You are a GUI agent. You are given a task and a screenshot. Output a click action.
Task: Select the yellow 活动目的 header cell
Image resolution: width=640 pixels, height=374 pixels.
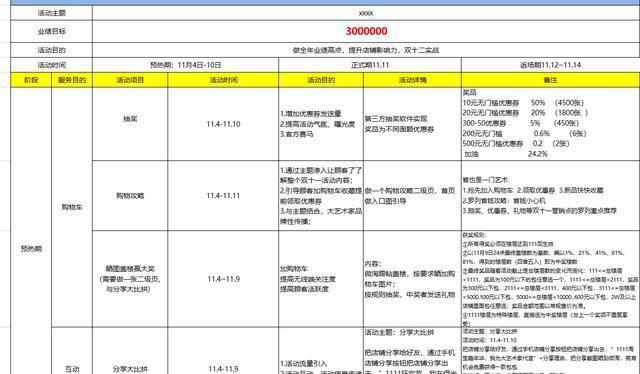pos(321,80)
